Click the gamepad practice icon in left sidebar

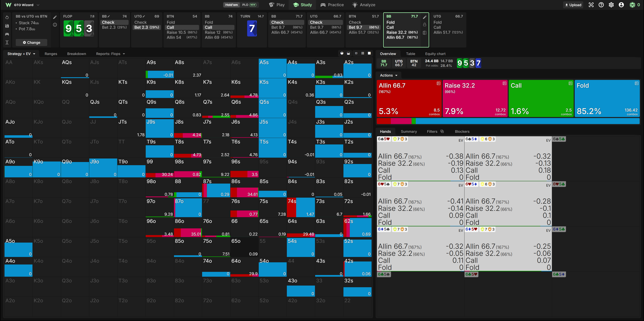(7, 34)
